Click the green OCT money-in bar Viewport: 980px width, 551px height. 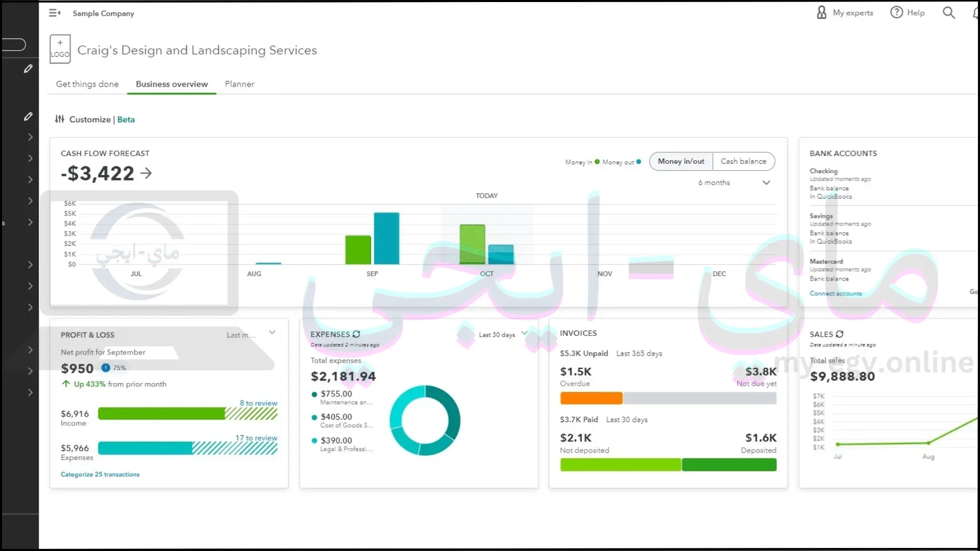pos(472,244)
